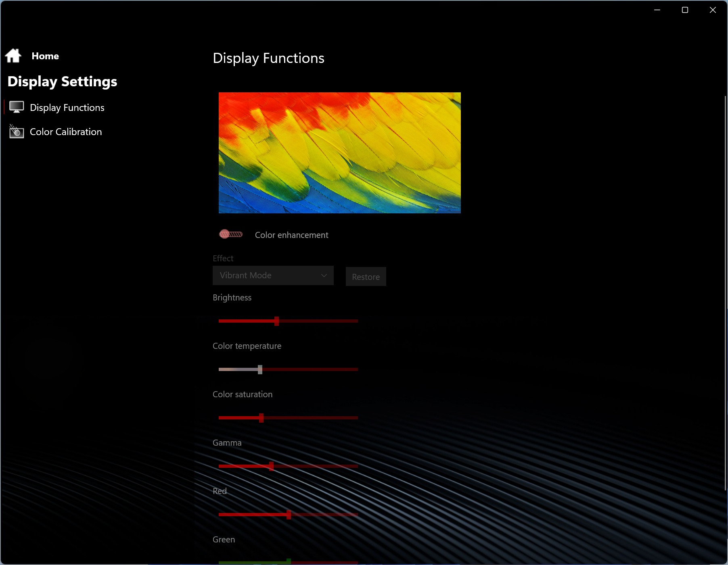The width and height of the screenshot is (728, 565).
Task: Click the Color temperature label
Action: [x=247, y=346]
